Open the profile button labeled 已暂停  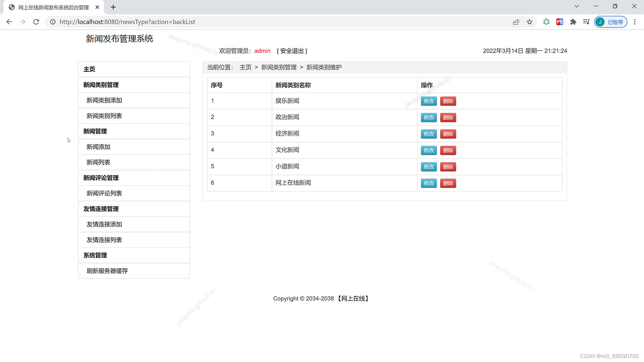click(x=610, y=22)
